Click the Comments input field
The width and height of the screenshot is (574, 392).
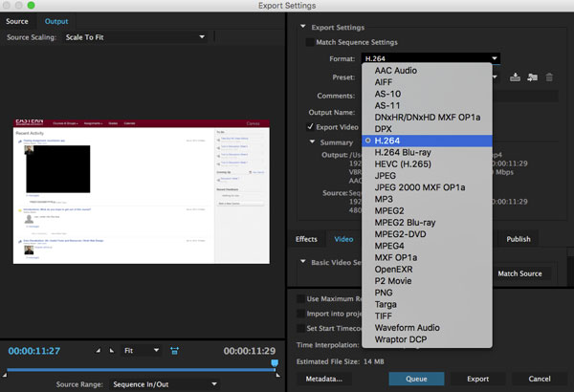click(525, 96)
